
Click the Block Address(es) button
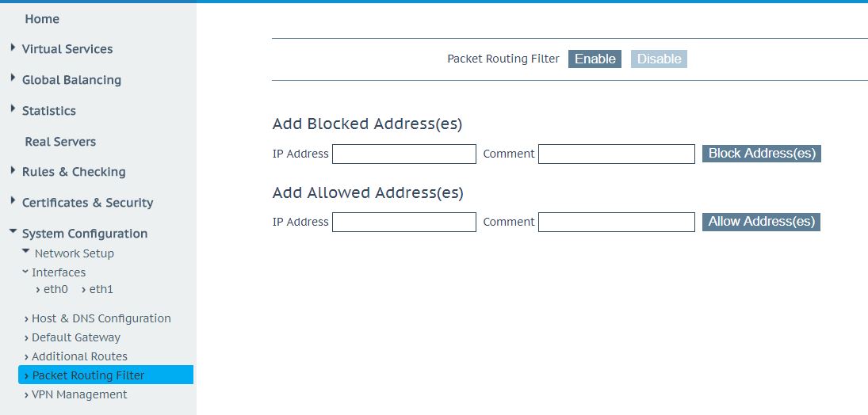[x=762, y=154]
